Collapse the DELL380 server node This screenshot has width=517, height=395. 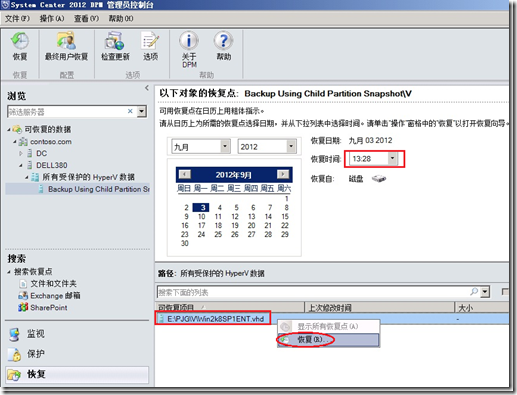point(21,165)
